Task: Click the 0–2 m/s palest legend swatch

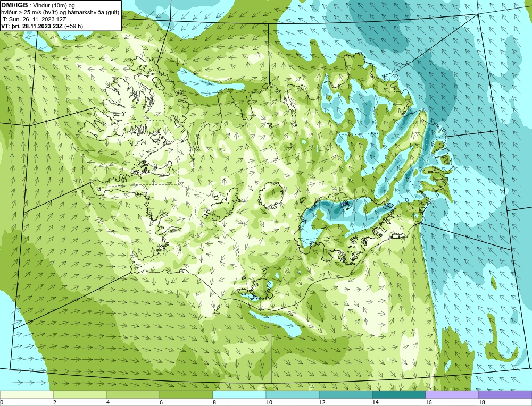Action: coord(27,395)
